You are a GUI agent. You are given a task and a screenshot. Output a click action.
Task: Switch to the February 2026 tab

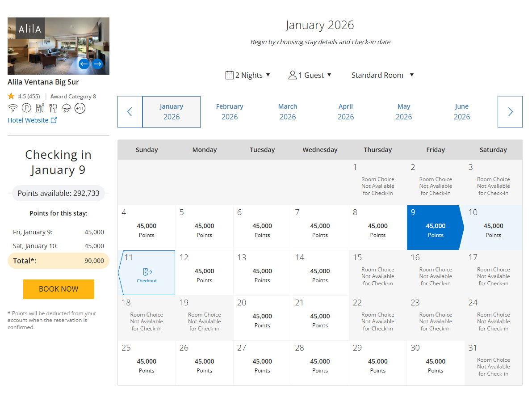(230, 112)
